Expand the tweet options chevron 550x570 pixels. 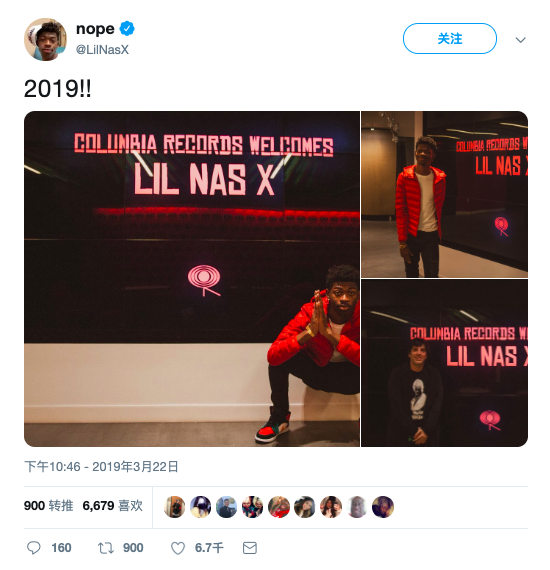[x=521, y=40]
